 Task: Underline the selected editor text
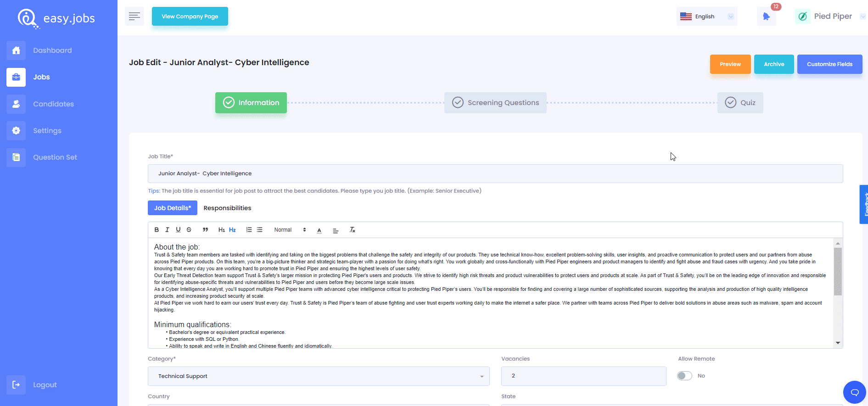(x=178, y=230)
